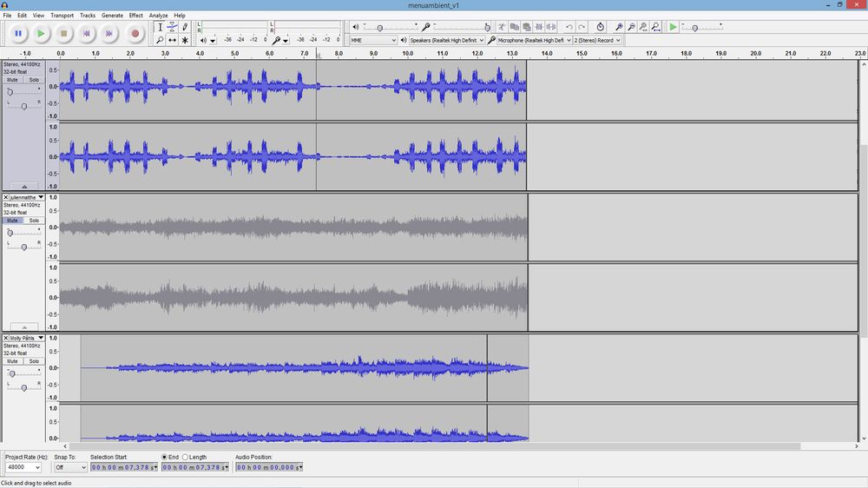Select the Length radio button
Image resolution: width=868 pixels, height=488 pixels.
pos(186,457)
